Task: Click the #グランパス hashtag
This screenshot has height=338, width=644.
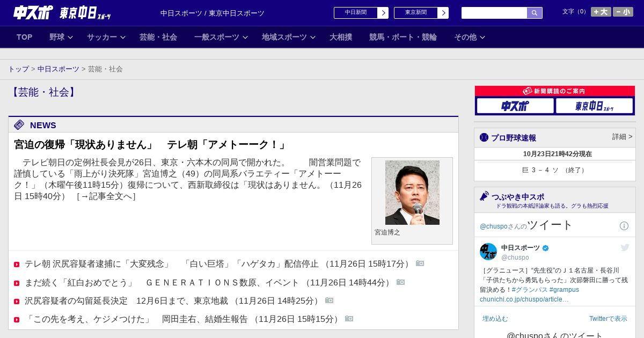Action: coord(530,290)
